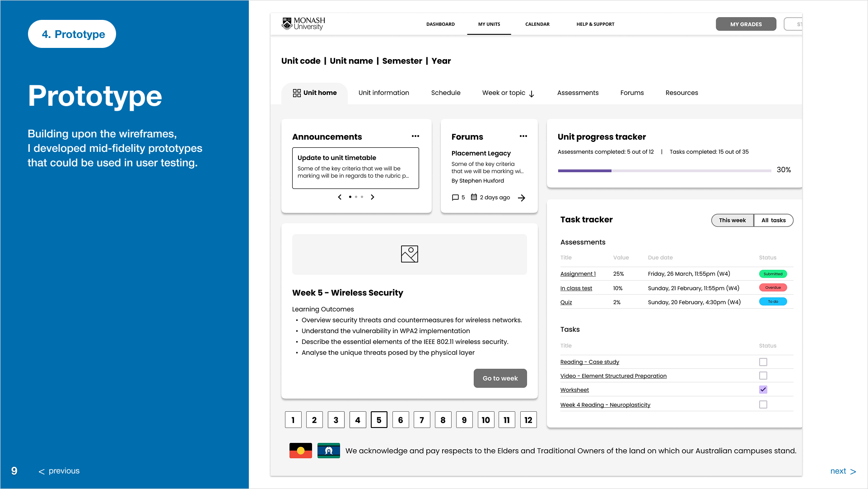The height and width of the screenshot is (489, 868).
Task: Open the Announcements three-dot menu
Action: [415, 136]
